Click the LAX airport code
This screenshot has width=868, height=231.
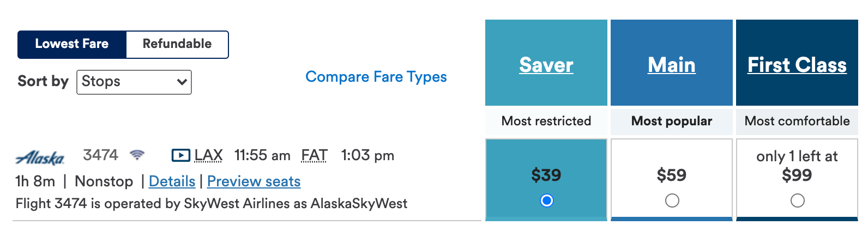(x=208, y=156)
